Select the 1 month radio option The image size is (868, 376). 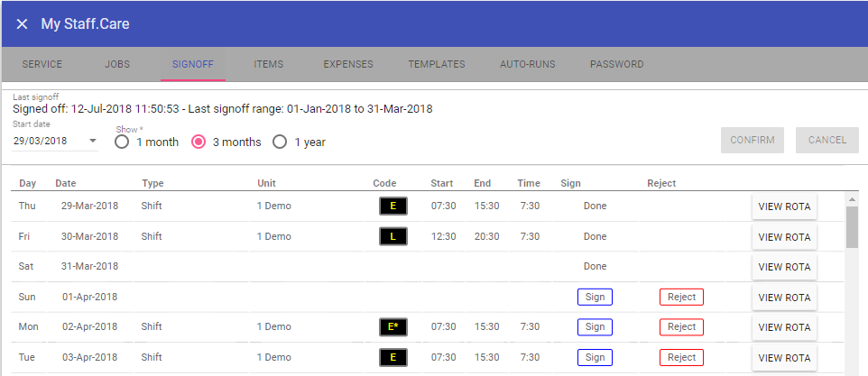click(123, 142)
